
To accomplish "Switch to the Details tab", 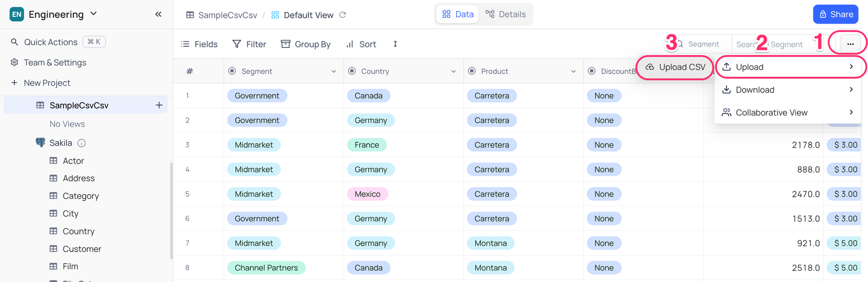I will pos(506,14).
